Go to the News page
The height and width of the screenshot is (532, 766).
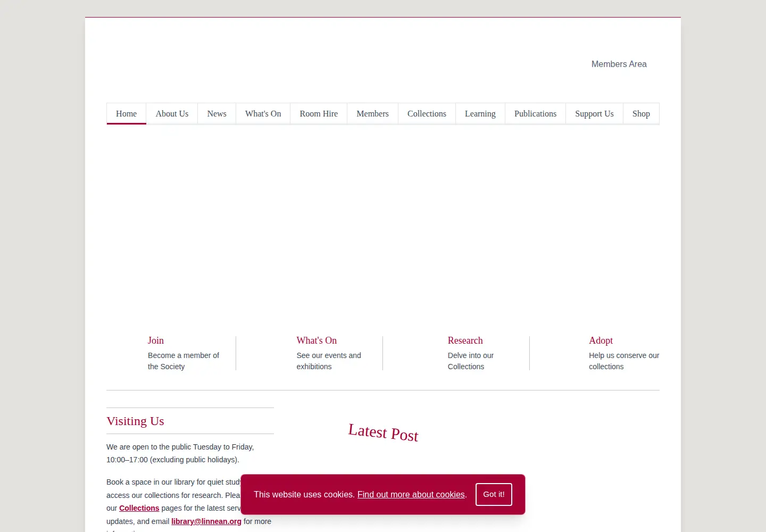[217, 114]
